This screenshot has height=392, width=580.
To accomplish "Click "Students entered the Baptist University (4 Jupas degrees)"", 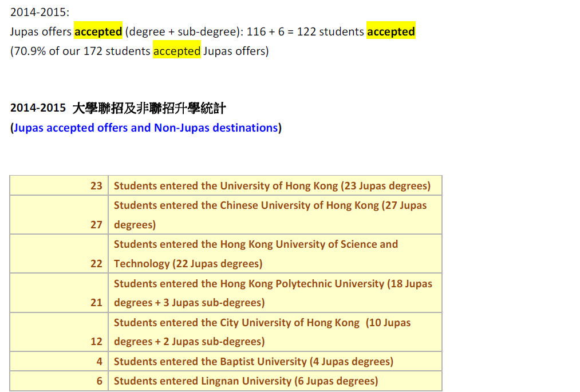I will (254, 361).
